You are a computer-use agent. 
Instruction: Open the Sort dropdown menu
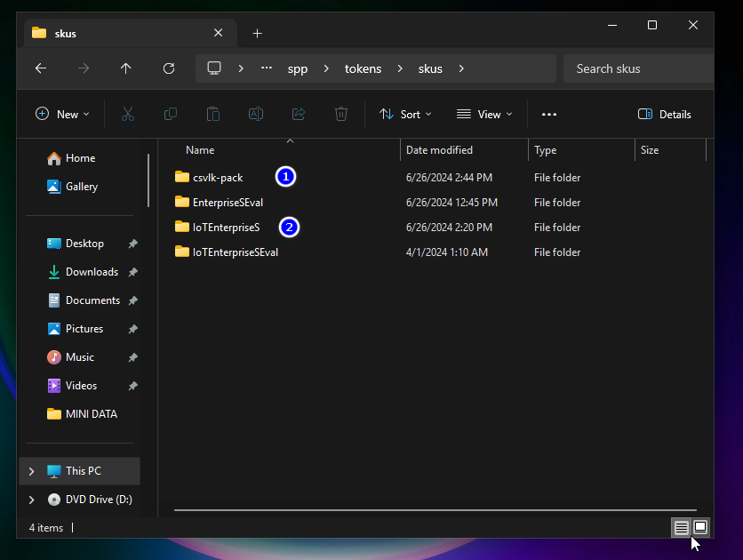click(405, 114)
